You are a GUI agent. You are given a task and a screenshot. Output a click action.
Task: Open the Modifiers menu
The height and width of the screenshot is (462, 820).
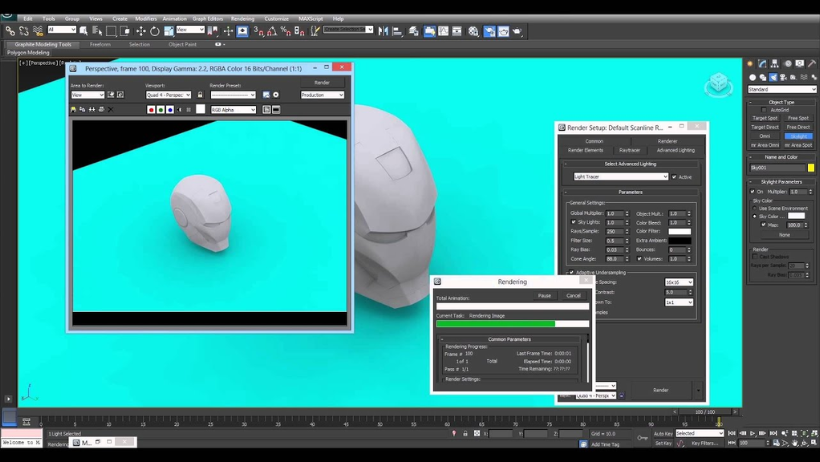pyautogui.click(x=146, y=19)
